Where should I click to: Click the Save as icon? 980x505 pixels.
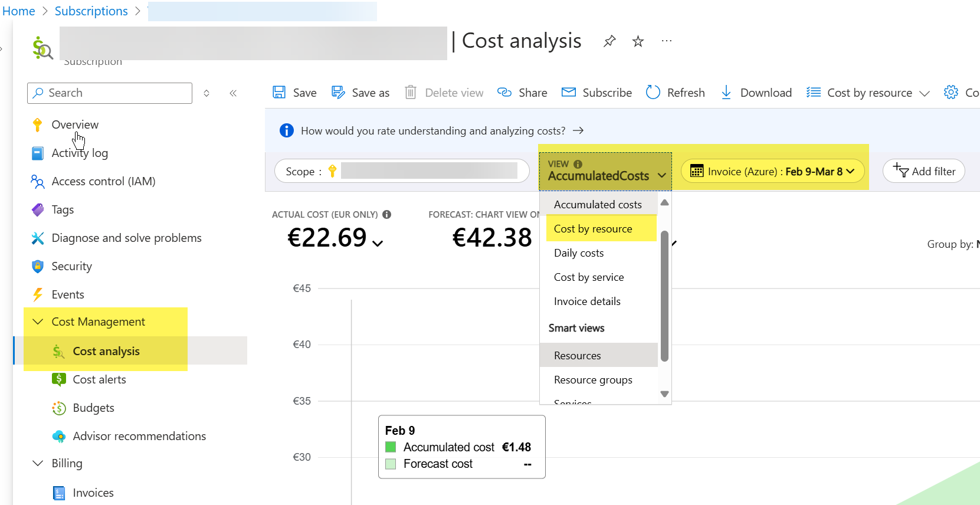[x=338, y=92]
